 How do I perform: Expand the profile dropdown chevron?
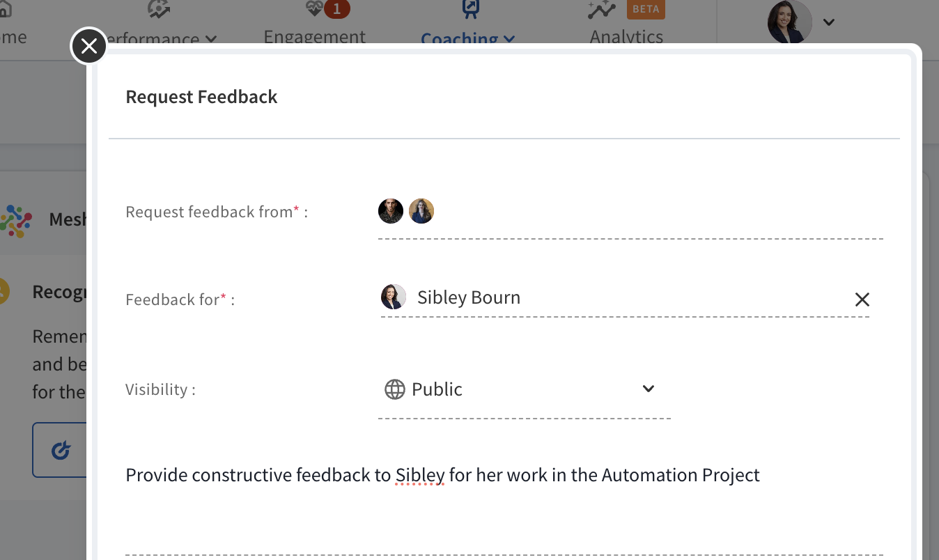pos(828,22)
